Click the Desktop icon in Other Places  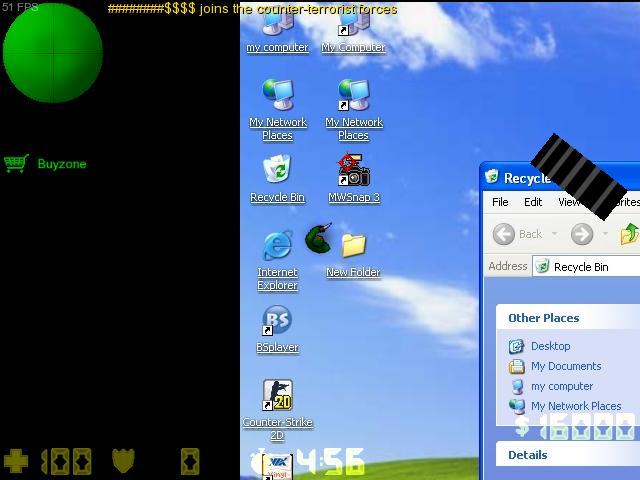(516, 346)
